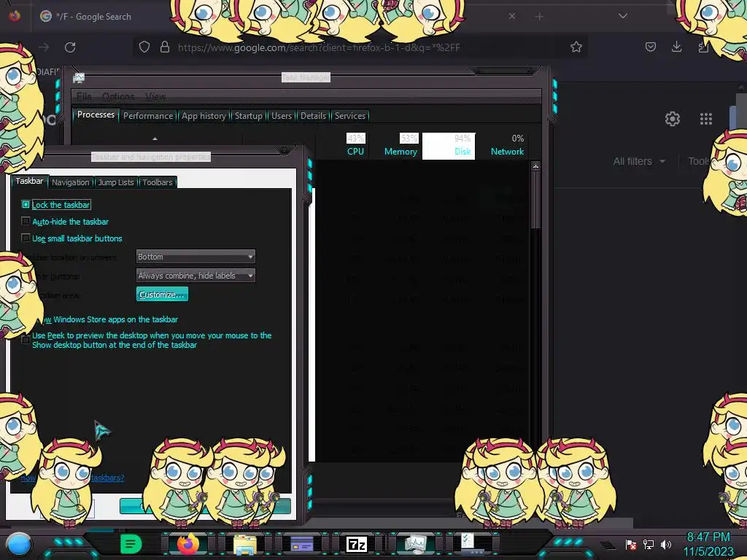Select the */F - Google Search tab

pos(93,17)
